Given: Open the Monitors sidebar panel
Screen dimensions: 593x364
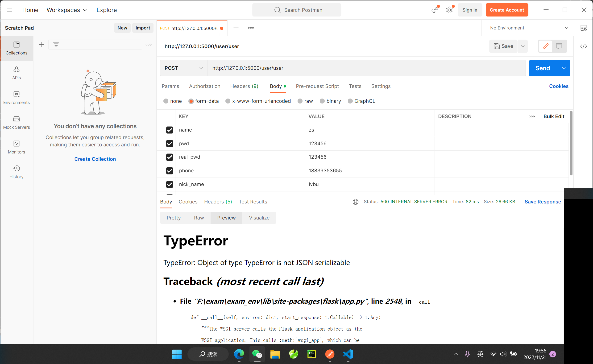Looking at the screenshot, I should pyautogui.click(x=16, y=147).
